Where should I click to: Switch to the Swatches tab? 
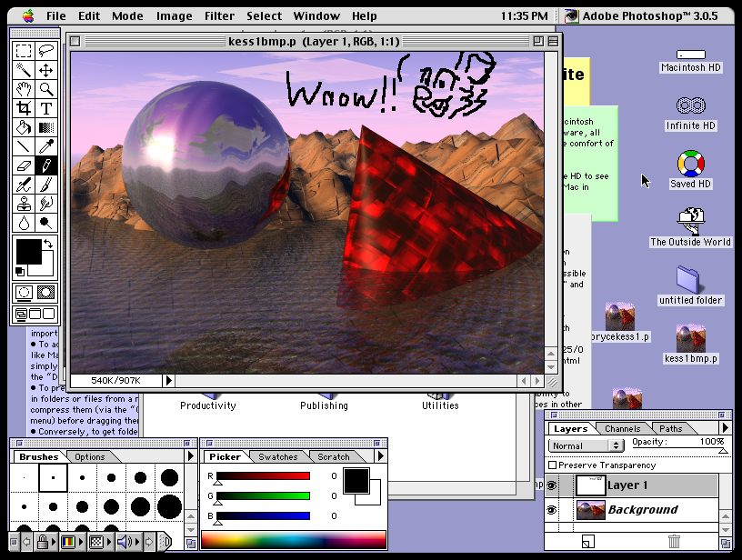point(277,456)
